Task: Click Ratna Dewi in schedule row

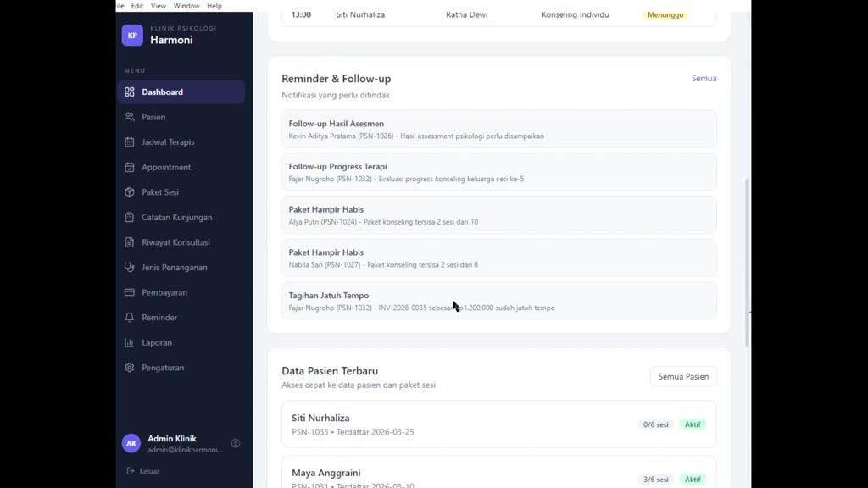Action: tap(467, 15)
